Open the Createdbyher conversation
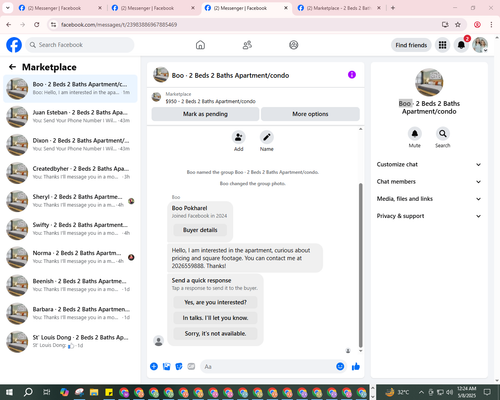This screenshot has height=400, width=500. (x=70, y=173)
